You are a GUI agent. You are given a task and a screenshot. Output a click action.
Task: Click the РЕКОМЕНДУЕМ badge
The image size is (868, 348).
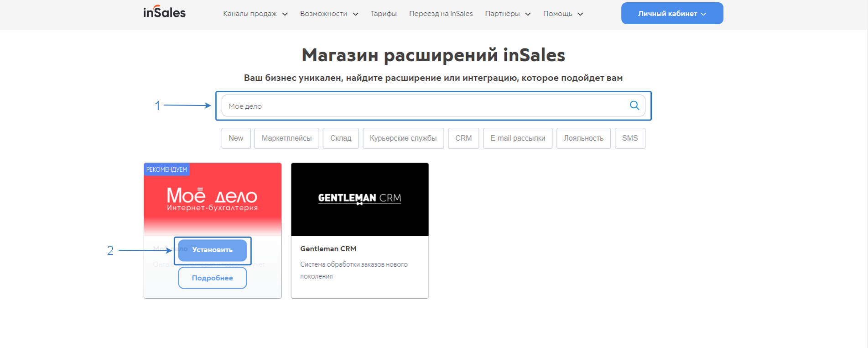coord(166,169)
